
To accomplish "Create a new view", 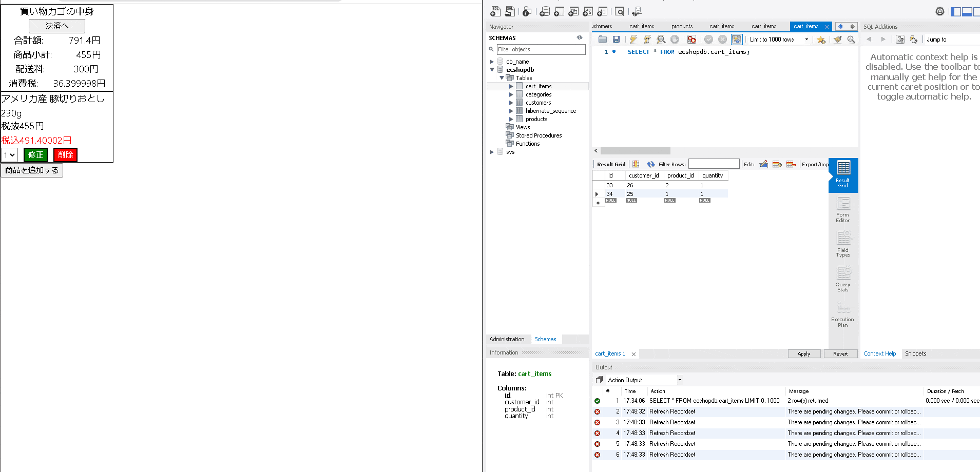I will 573,11.
